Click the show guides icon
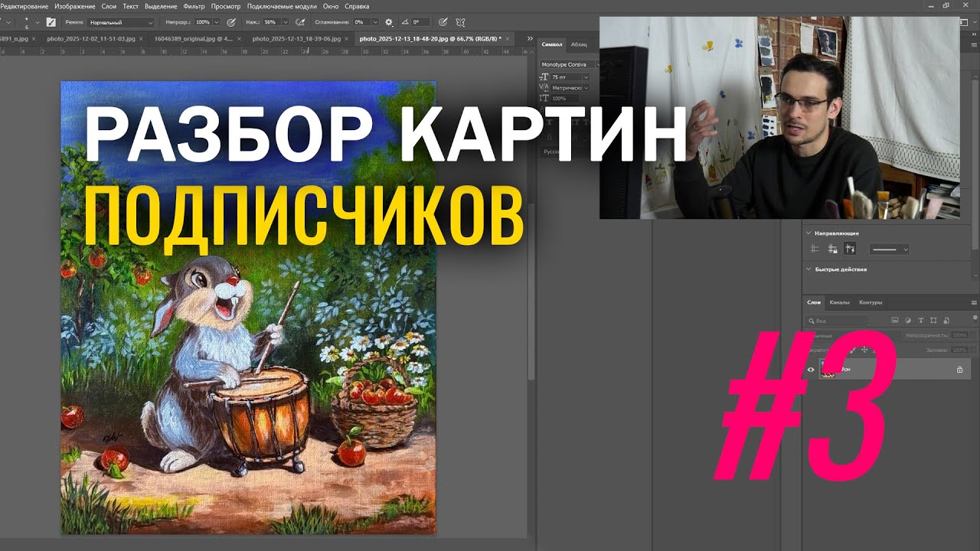The width and height of the screenshot is (980, 551). pos(815,249)
